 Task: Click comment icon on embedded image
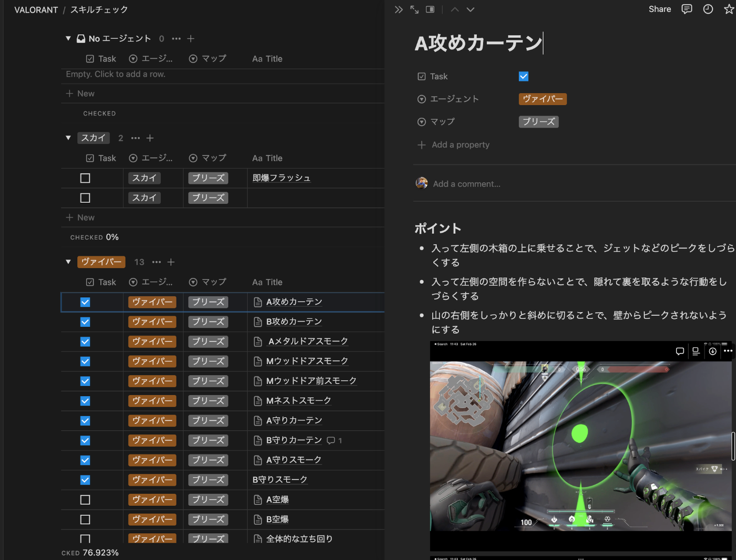coord(680,351)
